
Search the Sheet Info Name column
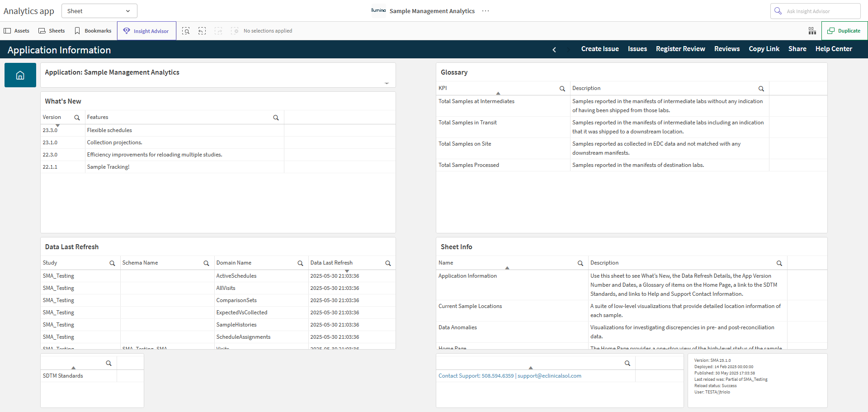(x=580, y=263)
